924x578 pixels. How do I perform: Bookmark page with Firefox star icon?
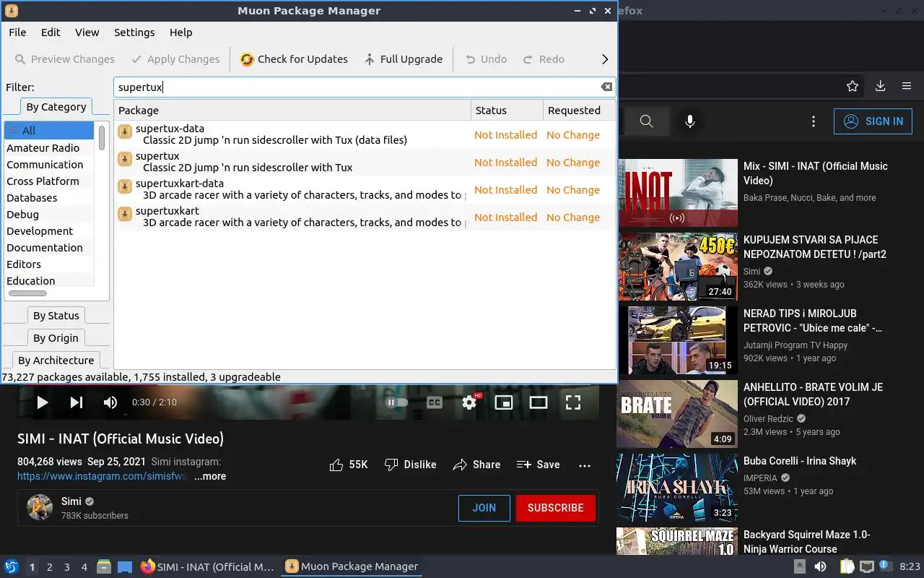pos(853,86)
